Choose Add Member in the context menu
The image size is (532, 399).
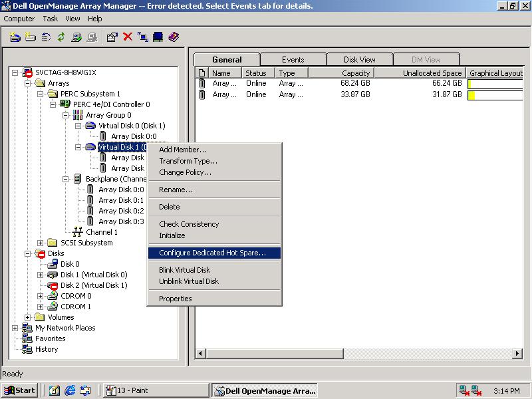click(214, 150)
